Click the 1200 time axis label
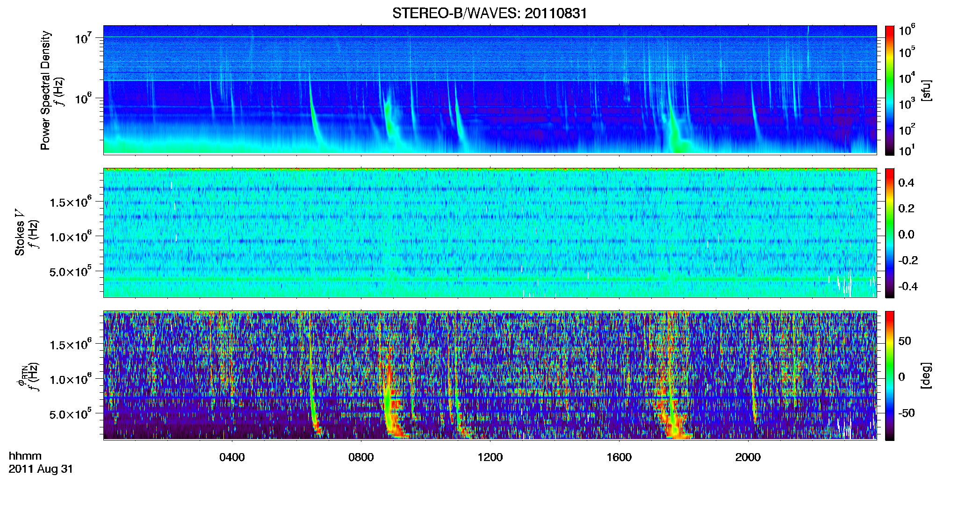 click(490, 457)
